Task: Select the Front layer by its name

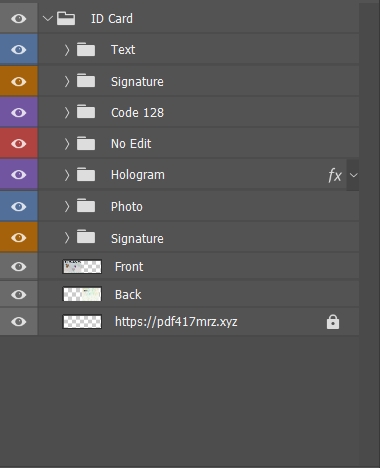Action: (x=129, y=267)
